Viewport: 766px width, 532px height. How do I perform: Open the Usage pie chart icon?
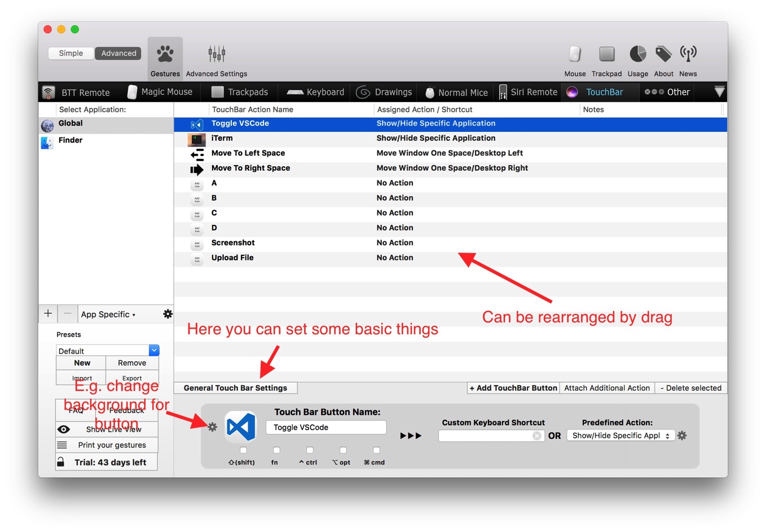tap(638, 54)
